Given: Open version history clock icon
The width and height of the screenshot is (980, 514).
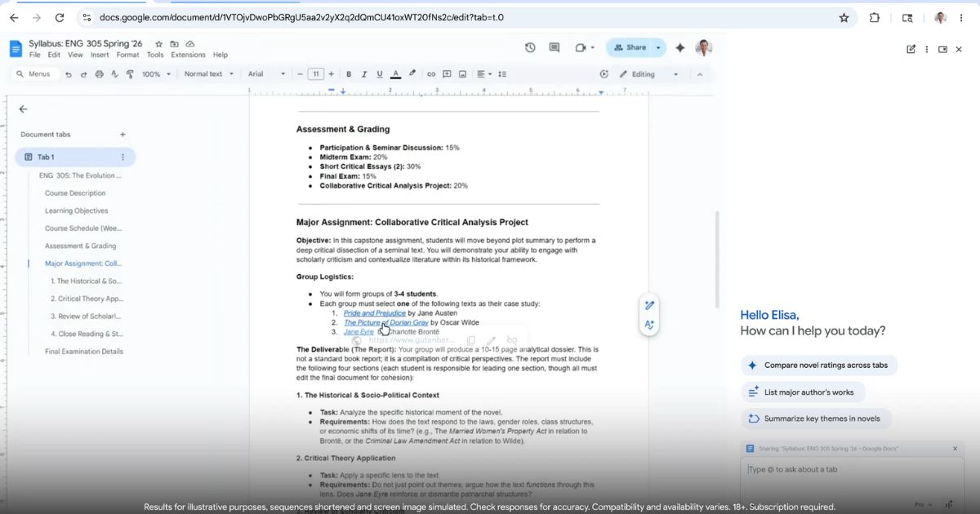Looking at the screenshot, I should click(530, 47).
